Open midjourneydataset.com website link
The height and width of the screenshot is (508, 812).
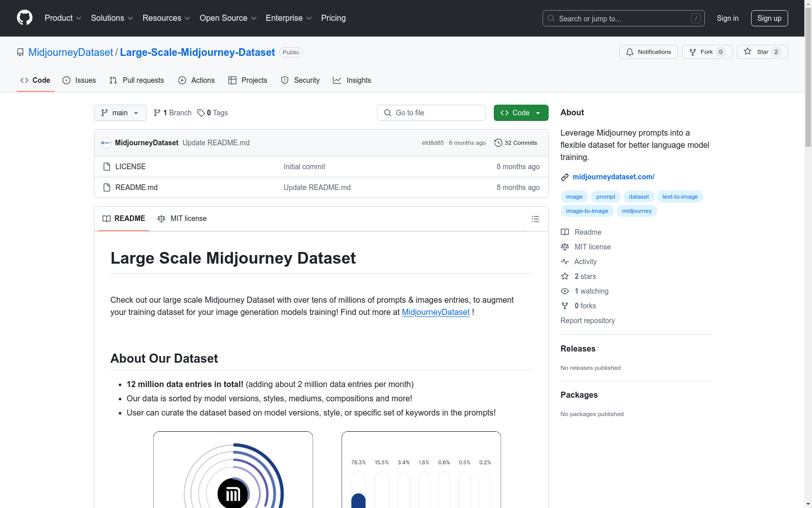[x=614, y=177]
